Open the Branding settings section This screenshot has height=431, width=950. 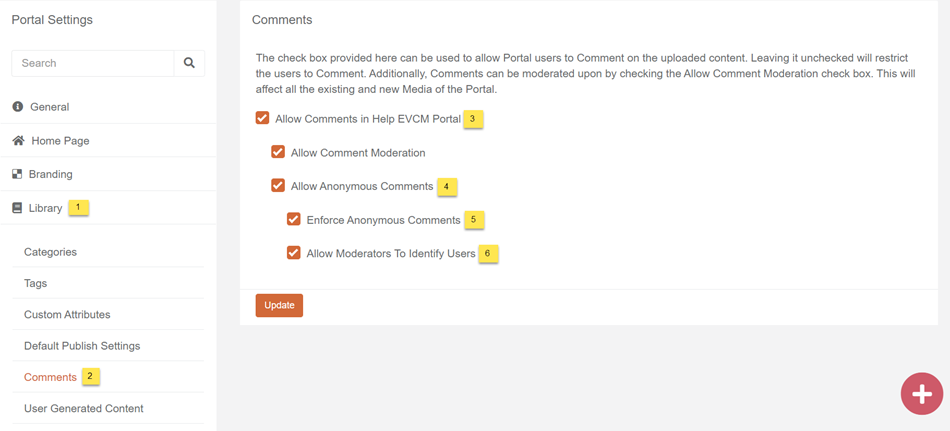point(51,174)
